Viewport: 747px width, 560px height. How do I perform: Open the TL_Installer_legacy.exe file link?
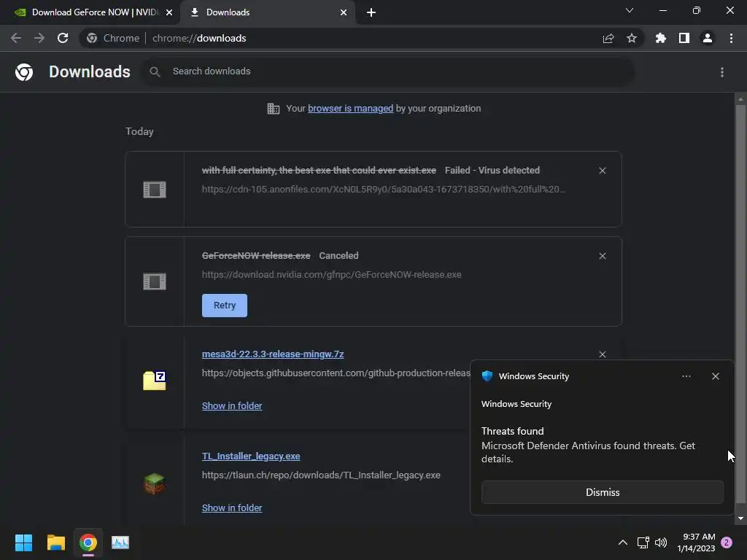click(x=251, y=456)
